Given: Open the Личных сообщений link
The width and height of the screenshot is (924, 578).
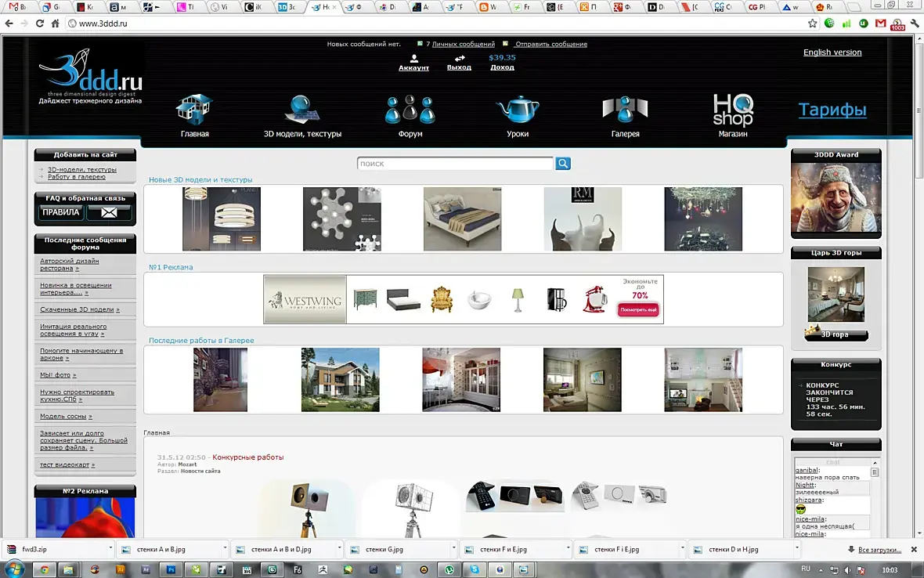Looking at the screenshot, I should [464, 44].
